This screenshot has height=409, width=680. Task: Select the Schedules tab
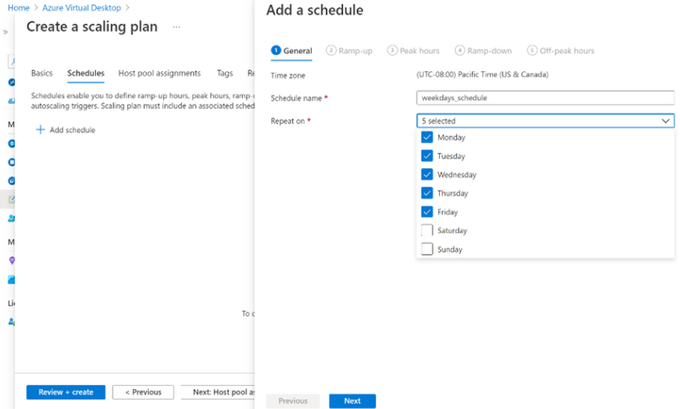[x=85, y=73]
